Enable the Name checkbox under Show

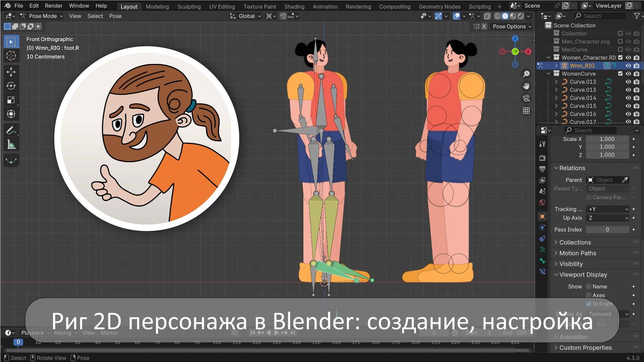click(x=589, y=286)
